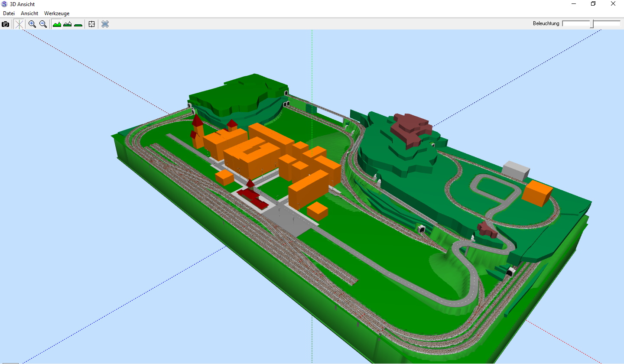
Task: Zoom out with the minus magnifier
Action: click(43, 24)
